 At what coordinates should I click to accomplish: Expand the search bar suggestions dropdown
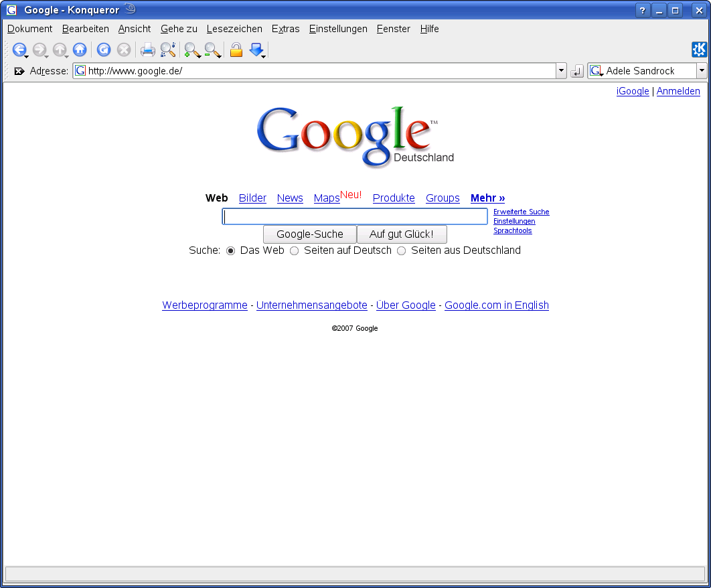point(702,71)
